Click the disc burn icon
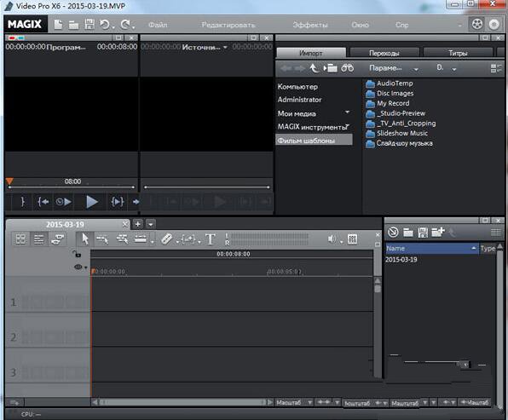The image size is (508, 420). (x=494, y=25)
